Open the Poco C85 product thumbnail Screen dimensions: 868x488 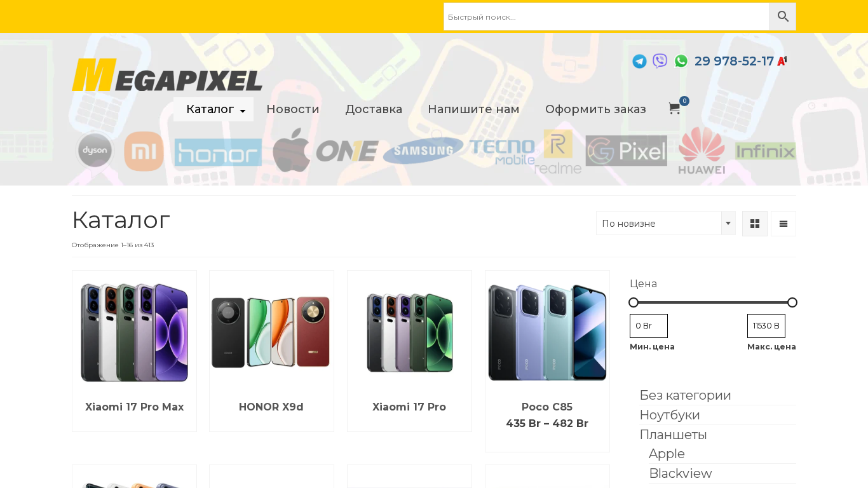[547, 332]
